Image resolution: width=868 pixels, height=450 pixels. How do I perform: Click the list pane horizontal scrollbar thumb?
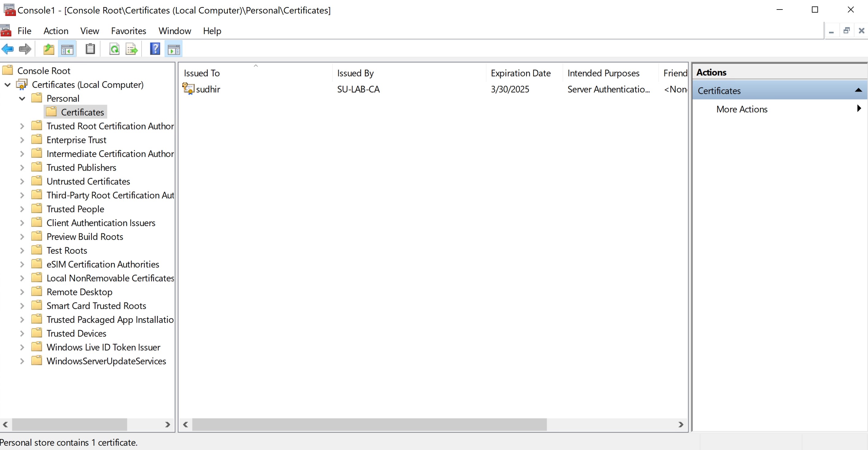pos(369,425)
